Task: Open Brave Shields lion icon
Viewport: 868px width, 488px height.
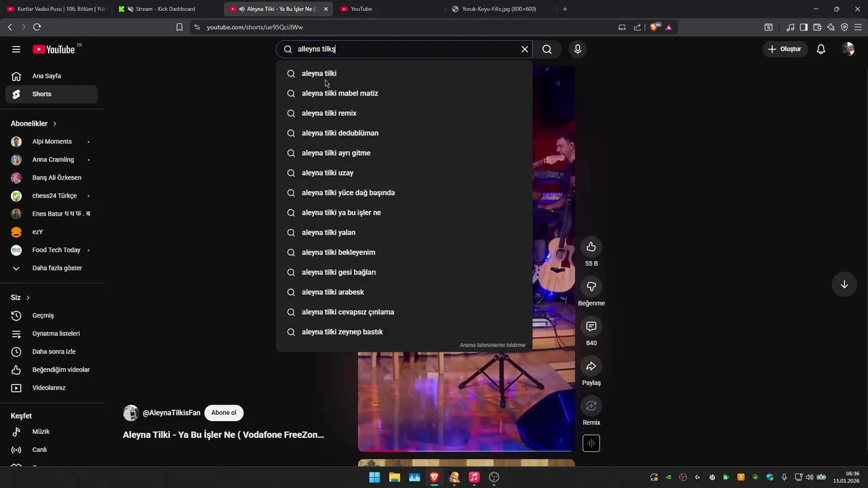Action: coord(654,27)
